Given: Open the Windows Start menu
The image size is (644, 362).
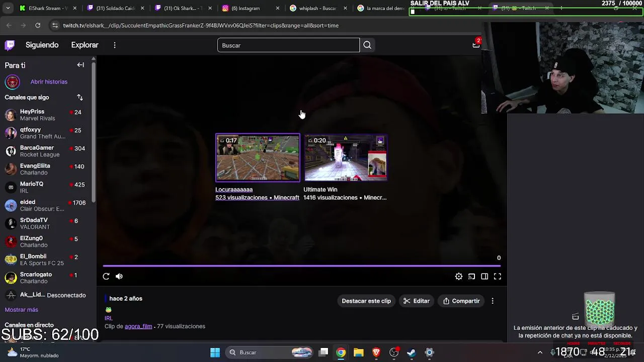Looking at the screenshot, I should [215, 352].
